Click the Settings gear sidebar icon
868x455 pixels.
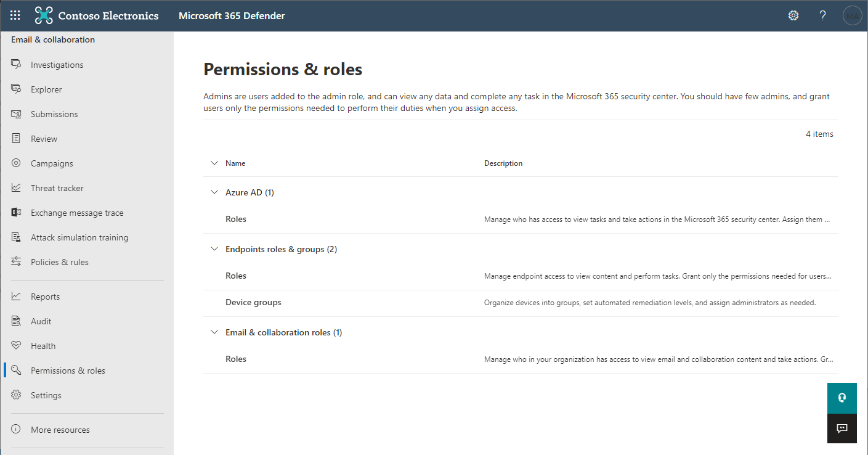tap(17, 395)
